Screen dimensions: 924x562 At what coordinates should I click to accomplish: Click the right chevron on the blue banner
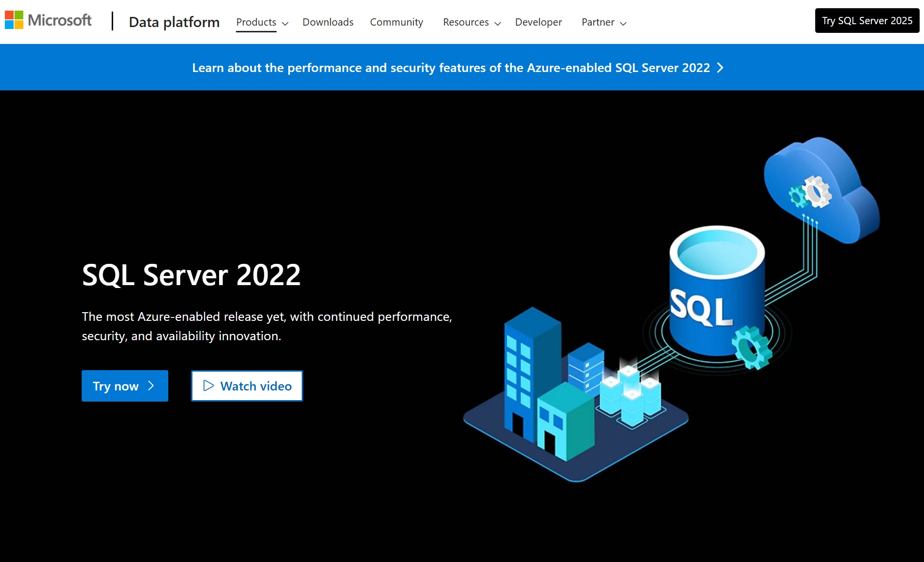pos(720,68)
